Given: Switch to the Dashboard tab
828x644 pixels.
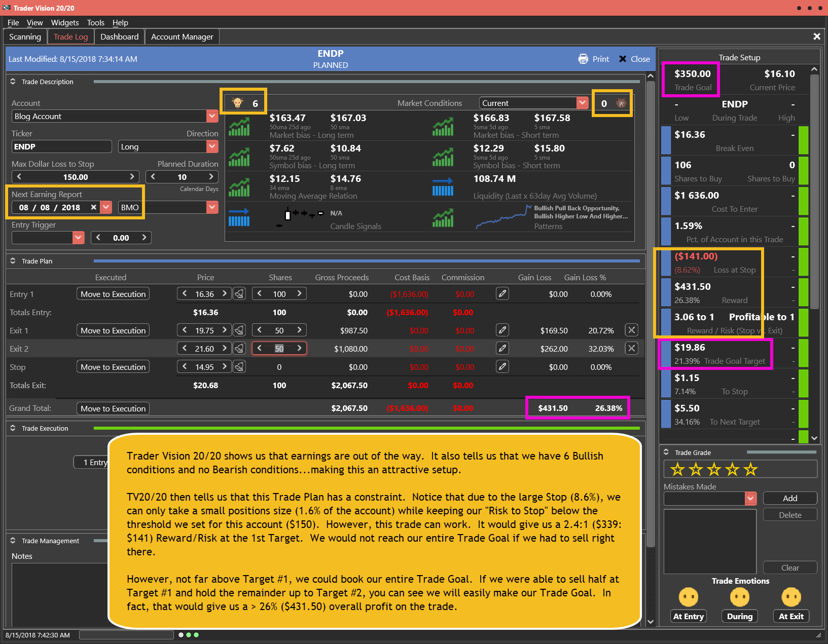Looking at the screenshot, I should 119,37.
